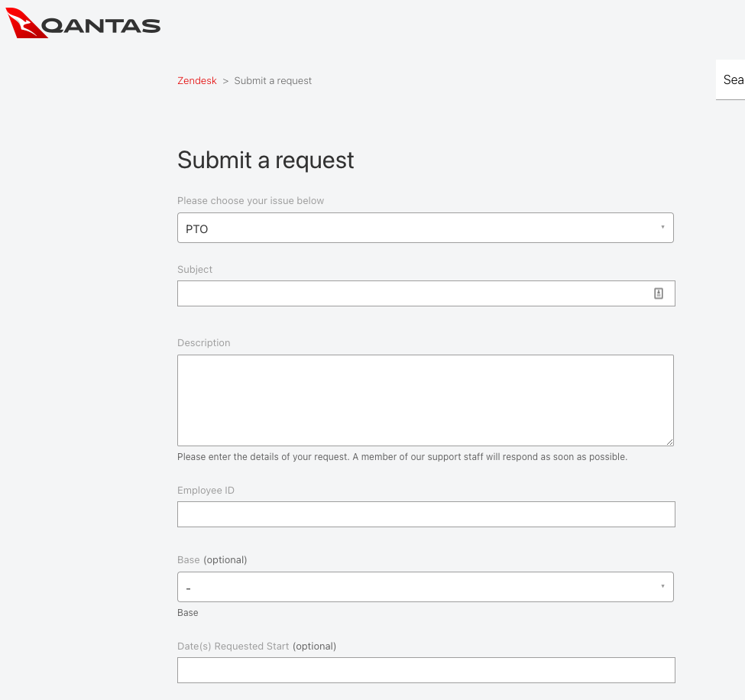
Task: Open the "Please choose your issue below" dropdown
Action: point(426,227)
